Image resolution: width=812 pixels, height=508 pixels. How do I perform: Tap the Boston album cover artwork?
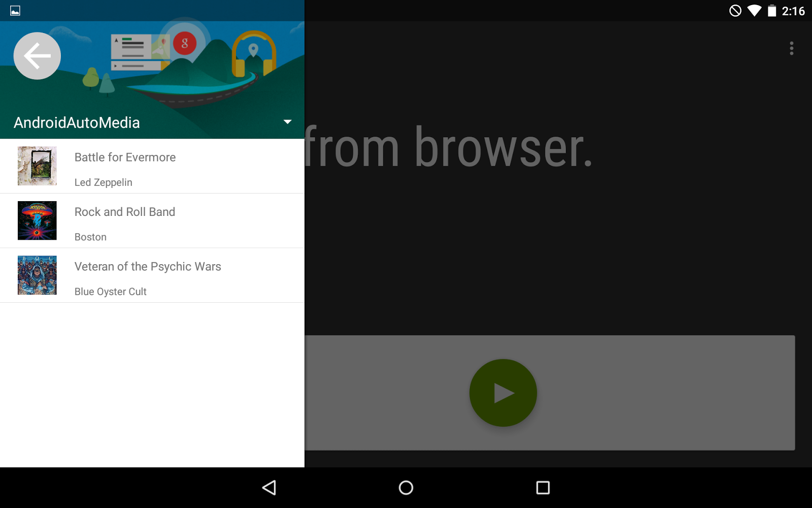37,220
